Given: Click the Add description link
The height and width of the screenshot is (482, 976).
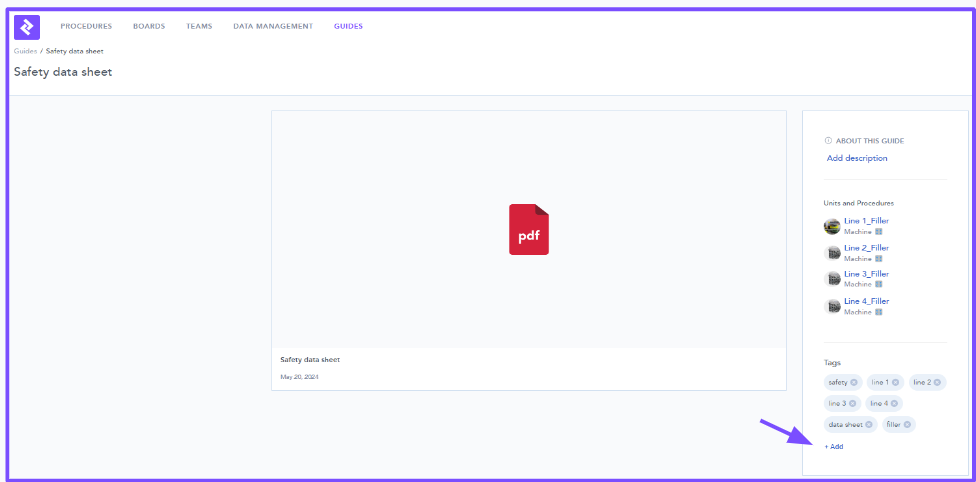Looking at the screenshot, I should tap(857, 158).
